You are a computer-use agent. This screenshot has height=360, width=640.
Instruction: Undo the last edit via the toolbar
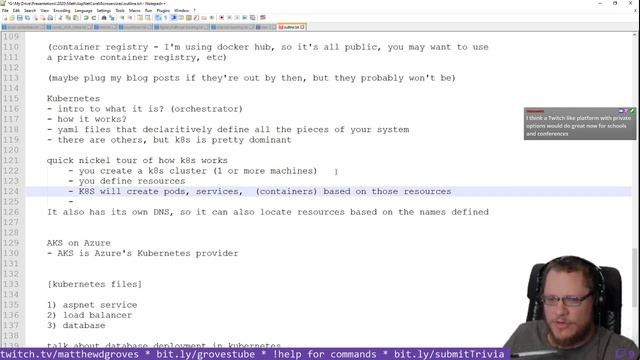86,18
